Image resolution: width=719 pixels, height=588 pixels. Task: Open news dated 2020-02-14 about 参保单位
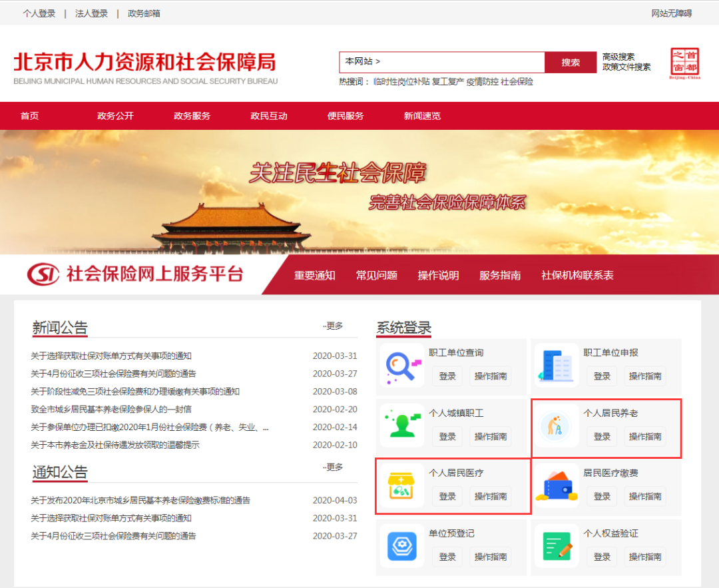coord(150,427)
